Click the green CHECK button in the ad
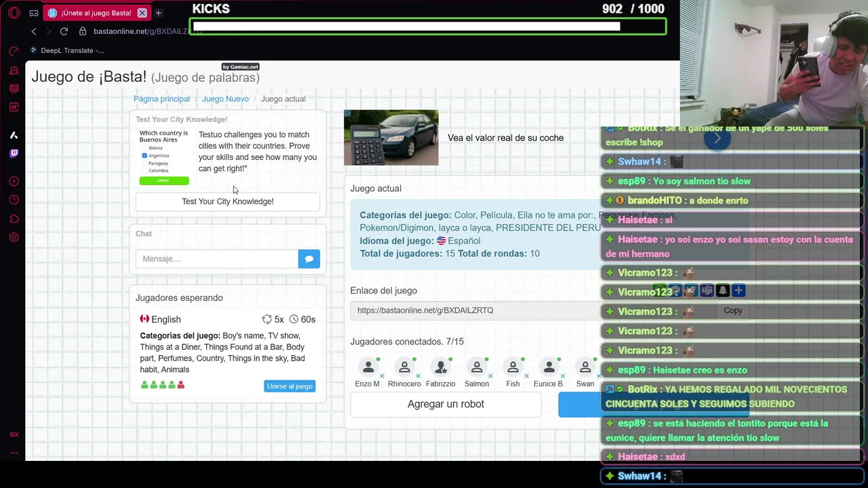Screen dimensions: 868x488 164,181
